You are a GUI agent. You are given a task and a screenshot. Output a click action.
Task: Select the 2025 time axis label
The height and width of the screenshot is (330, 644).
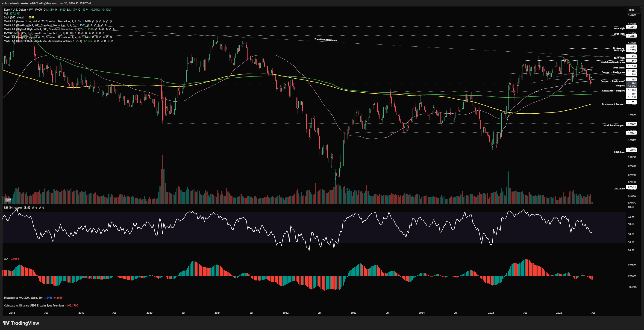pyautogui.click(x=491, y=313)
